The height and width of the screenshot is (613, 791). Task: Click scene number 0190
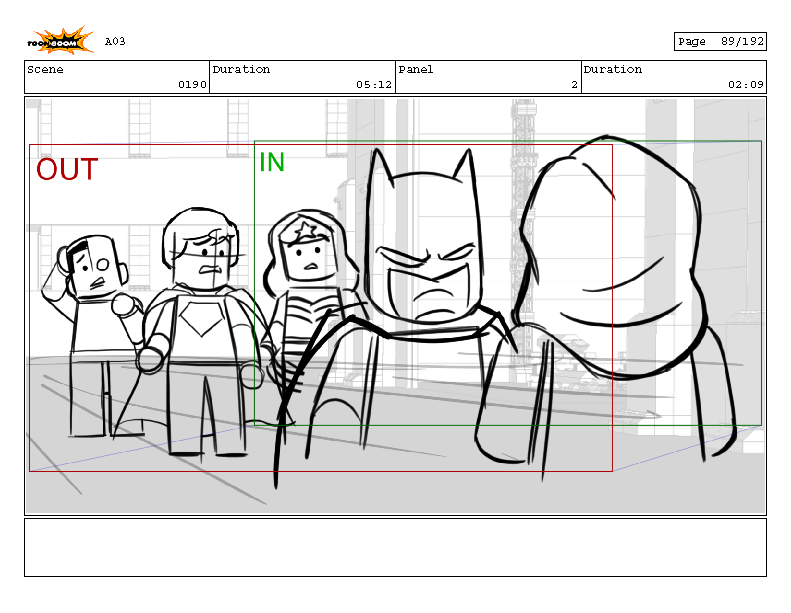coord(192,85)
